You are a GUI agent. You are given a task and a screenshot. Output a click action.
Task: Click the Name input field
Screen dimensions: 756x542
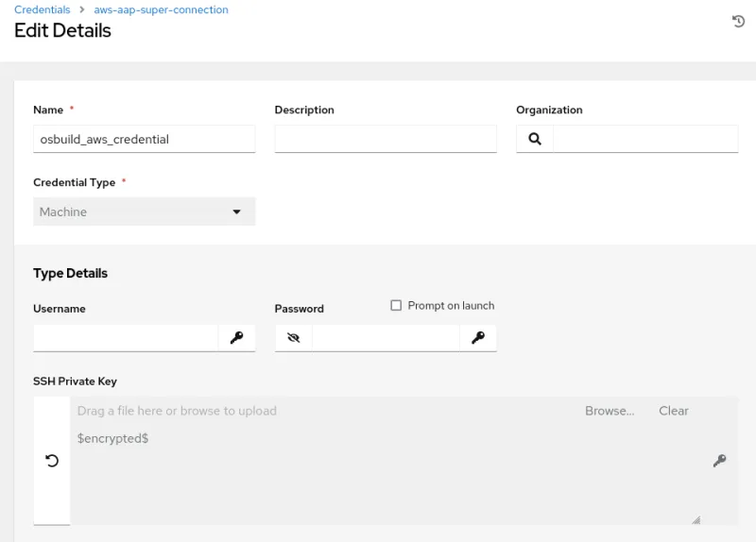point(144,139)
